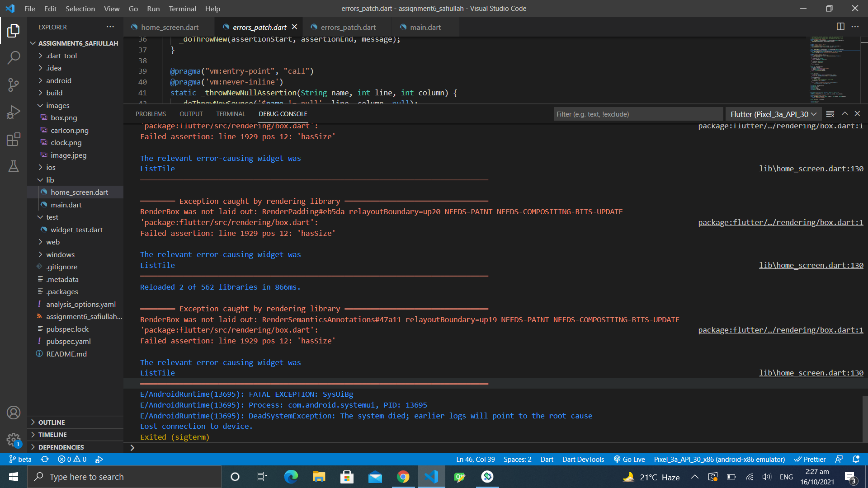868x488 pixels.
Task: Open Chrome from the taskbar
Action: (x=403, y=477)
